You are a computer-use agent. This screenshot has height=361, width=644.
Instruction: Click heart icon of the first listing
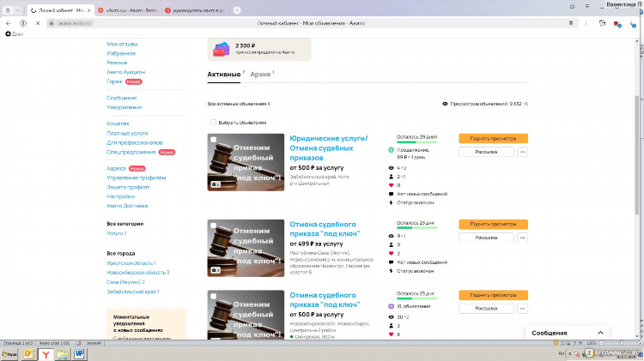coord(391,185)
